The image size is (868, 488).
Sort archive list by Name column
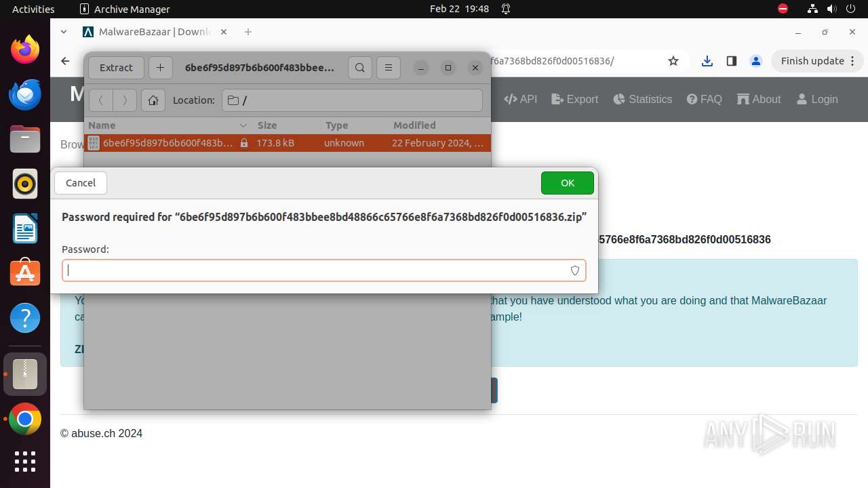tap(168, 125)
